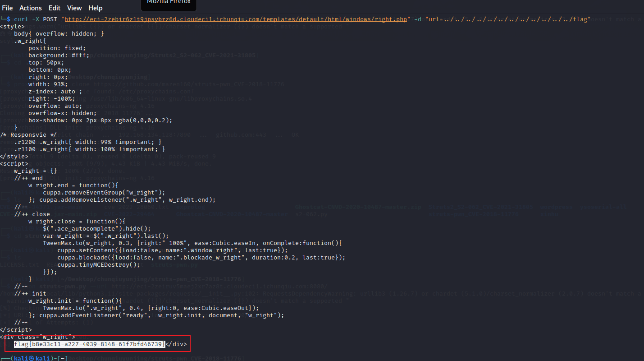
Task: Click the cuppa.setContent line
Action: [173, 250]
